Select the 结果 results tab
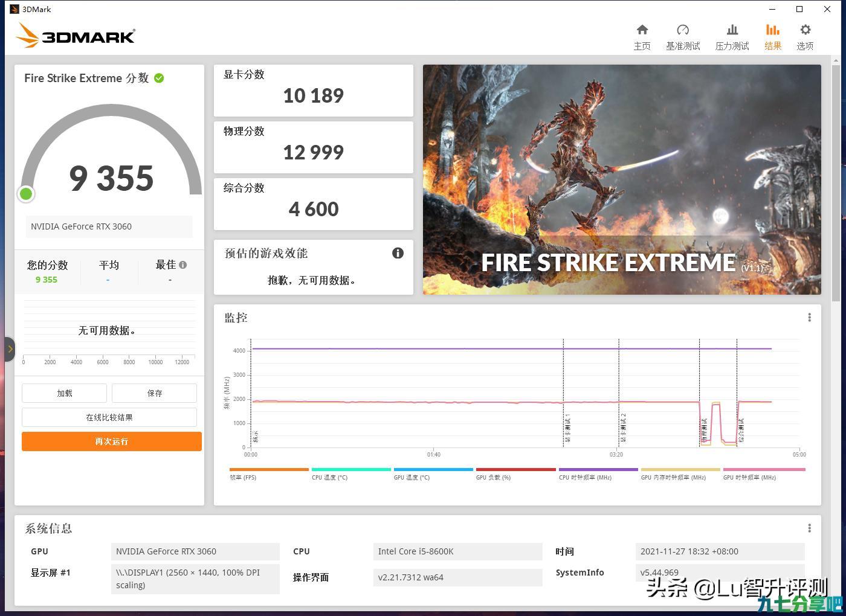The height and width of the screenshot is (616, 846). click(773, 37)
